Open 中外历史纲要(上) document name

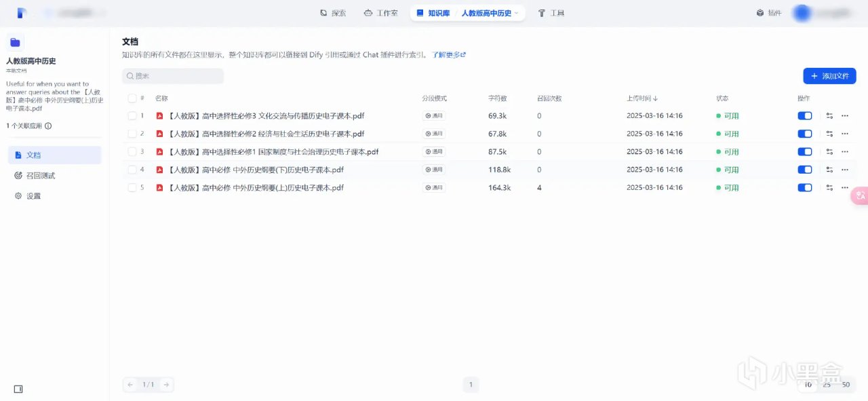coord(256,187)
